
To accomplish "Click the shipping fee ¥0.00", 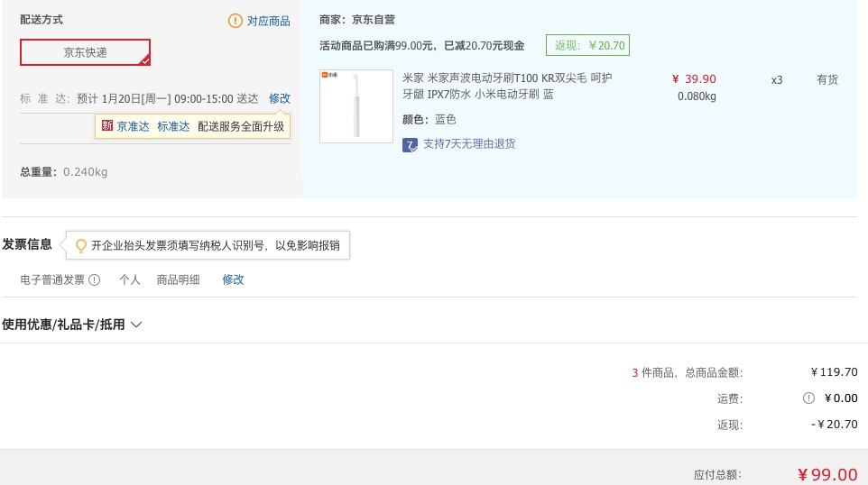I will click(x=841, y=398).
